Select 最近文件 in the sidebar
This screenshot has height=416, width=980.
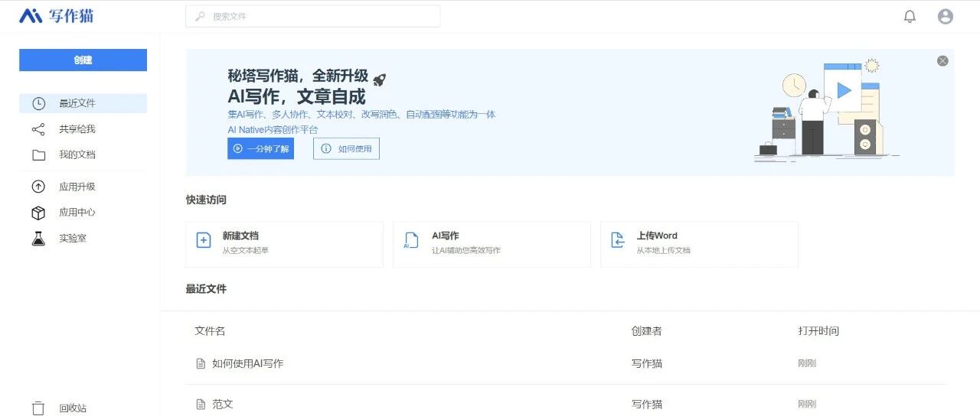pyautogui.click(x=83, y=103)
